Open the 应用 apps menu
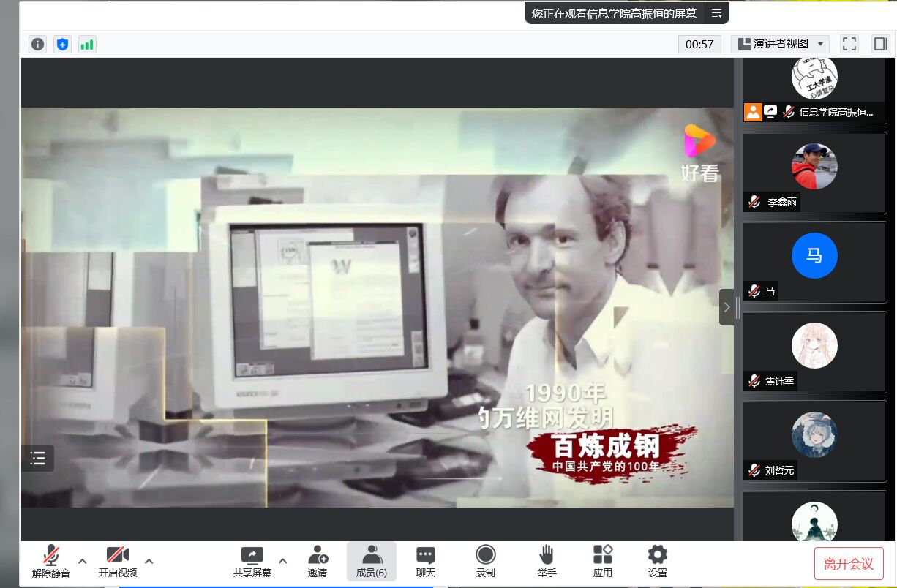 pyautogui.click(x=603, y=562)
